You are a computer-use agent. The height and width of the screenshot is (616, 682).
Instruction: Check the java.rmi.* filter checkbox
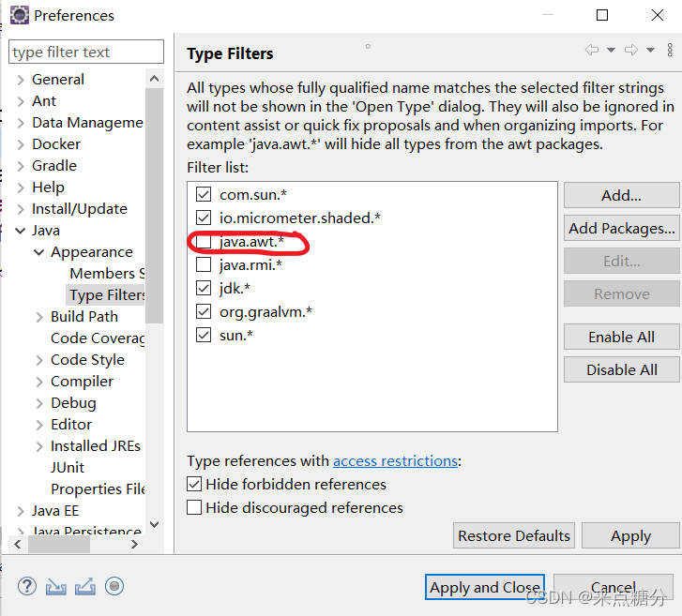click(204, 264)
